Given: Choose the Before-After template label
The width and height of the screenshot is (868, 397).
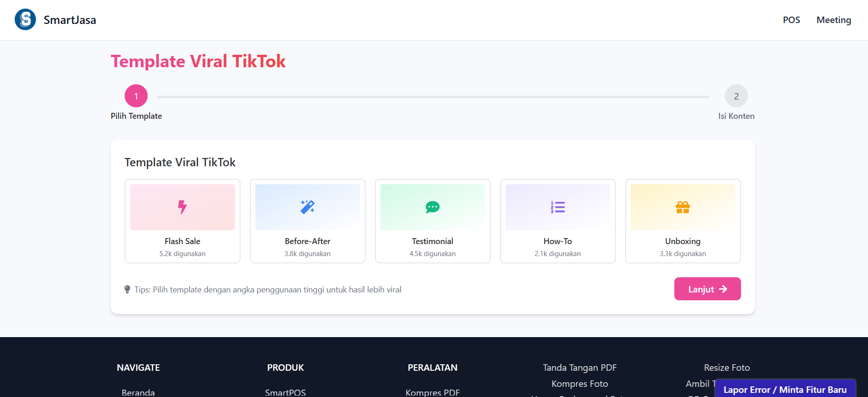Looking at the screenshot, I should tap(308, 241).
